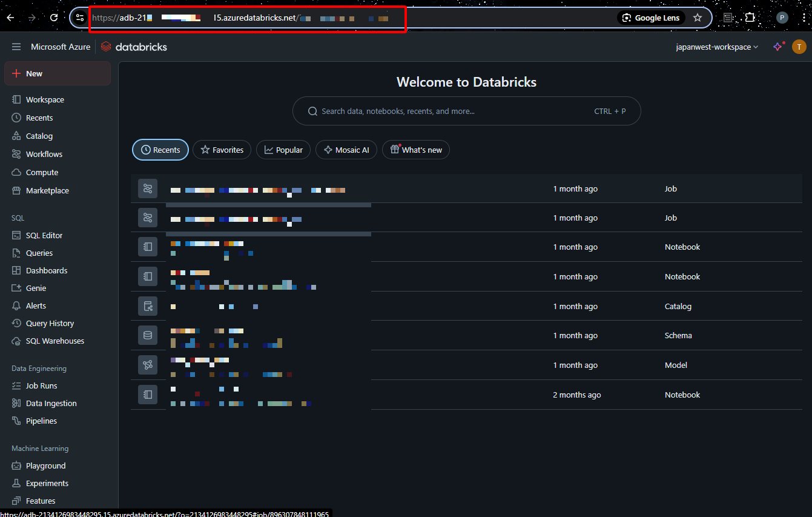812x517 pixels.
Task: Open Data Ingestion from the sidebar
Action: [51, 403]
